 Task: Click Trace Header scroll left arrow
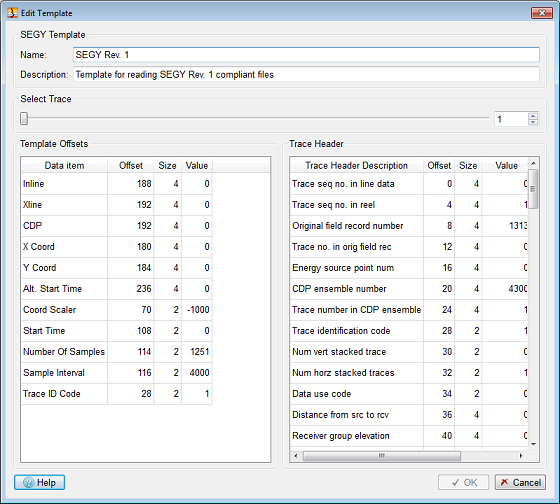point(296,456)
